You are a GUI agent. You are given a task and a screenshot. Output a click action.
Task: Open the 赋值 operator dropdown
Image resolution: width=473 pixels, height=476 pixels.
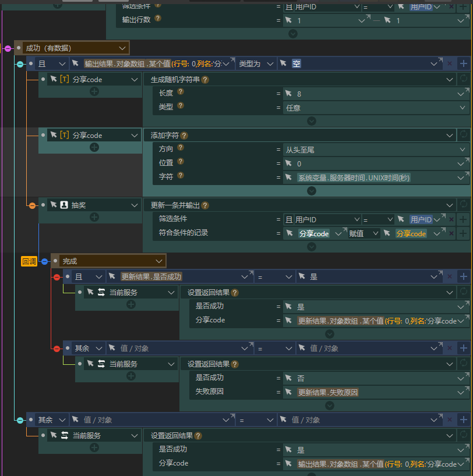[364, 233]
